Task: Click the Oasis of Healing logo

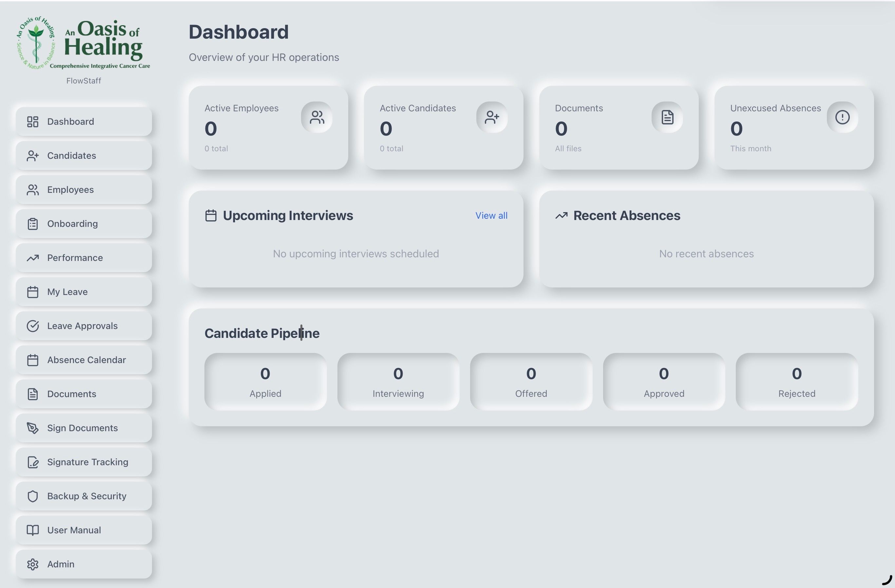Action: coord(84,43)
